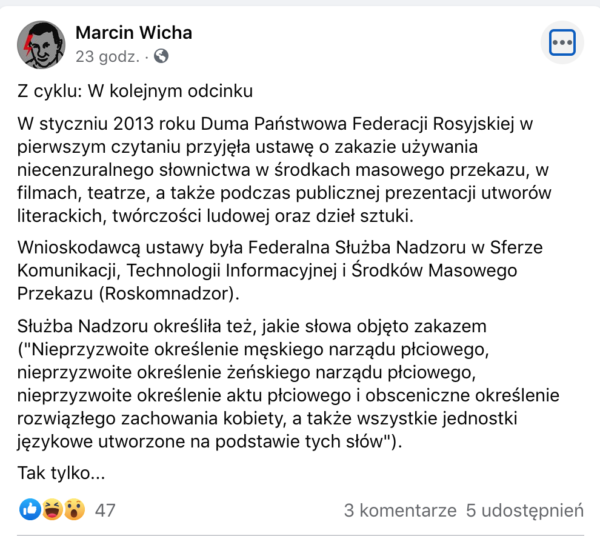600x536 pixels.
Task: Open the three-dot post options menu
Action: click(x=562, y=43)
